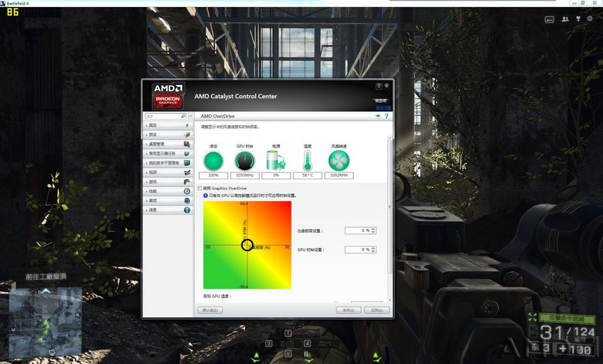
Task: Select the 0% power value box
Action: pyautogui.click(x=276, y=175)
